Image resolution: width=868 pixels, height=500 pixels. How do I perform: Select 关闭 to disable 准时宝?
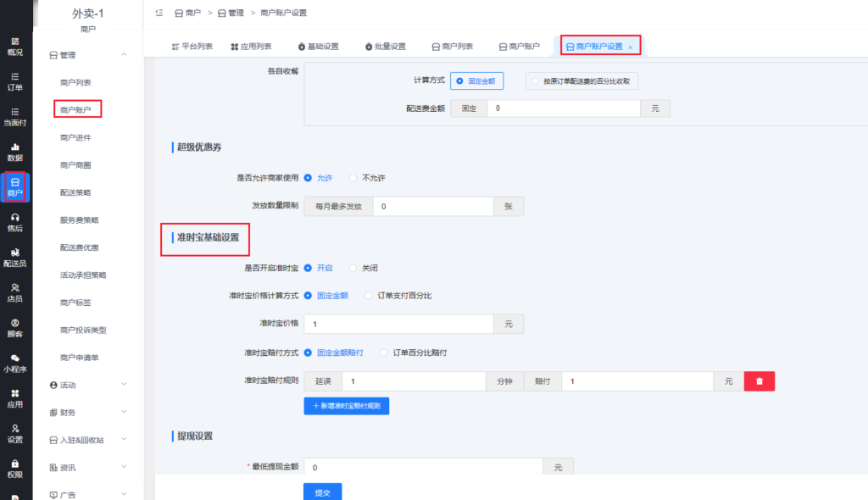[x=353, y=268]
